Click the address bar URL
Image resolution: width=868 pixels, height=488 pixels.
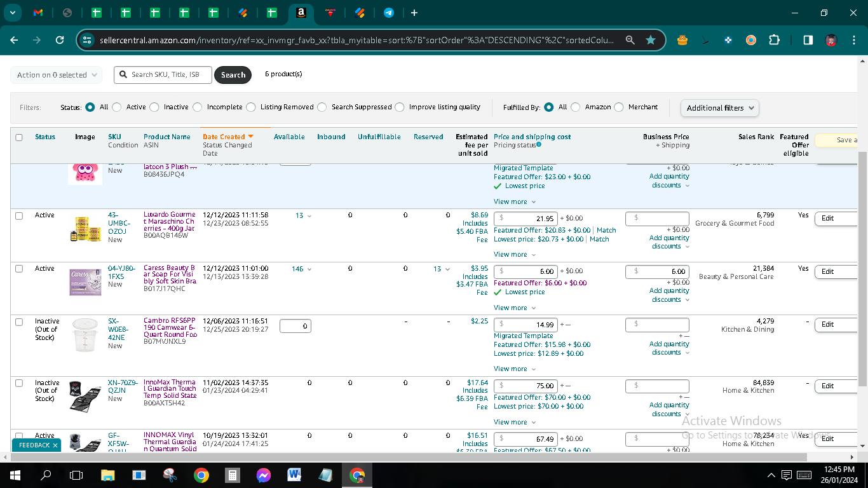tap(356, 40)
